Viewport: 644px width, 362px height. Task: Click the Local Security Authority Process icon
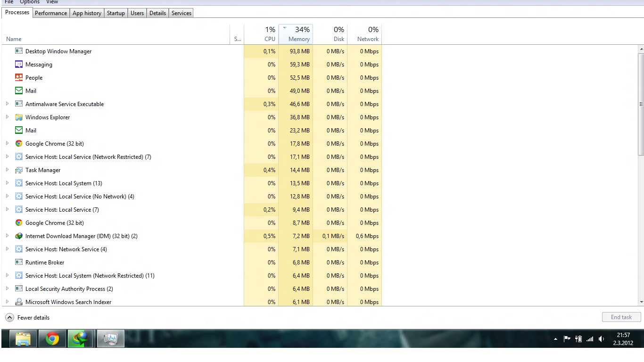19,288
